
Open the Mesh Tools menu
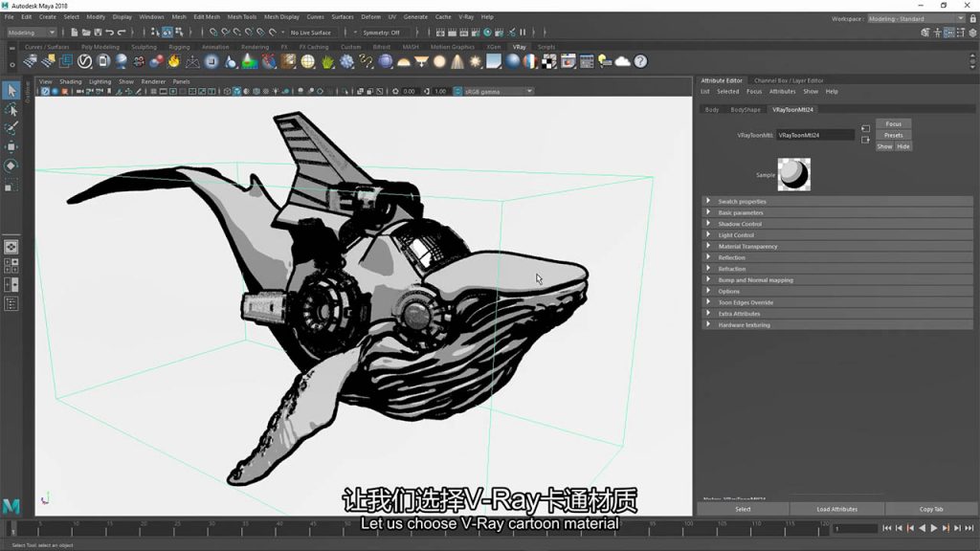tap(242, 17)
